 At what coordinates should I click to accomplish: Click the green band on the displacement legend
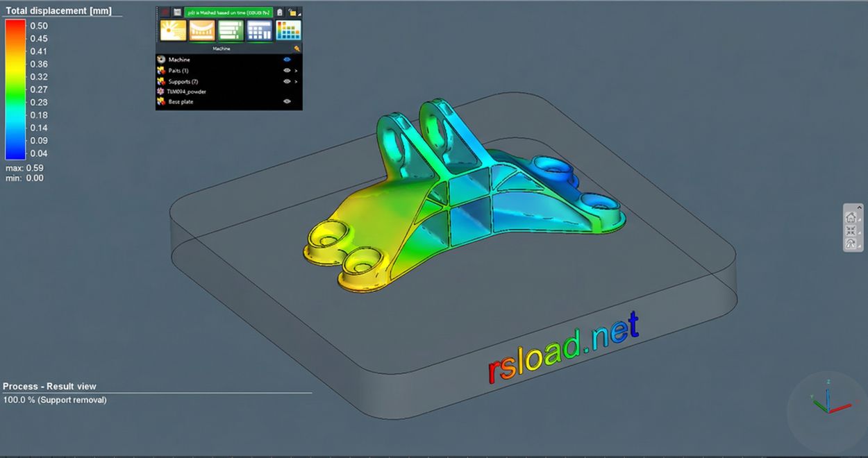coord(15,94)
